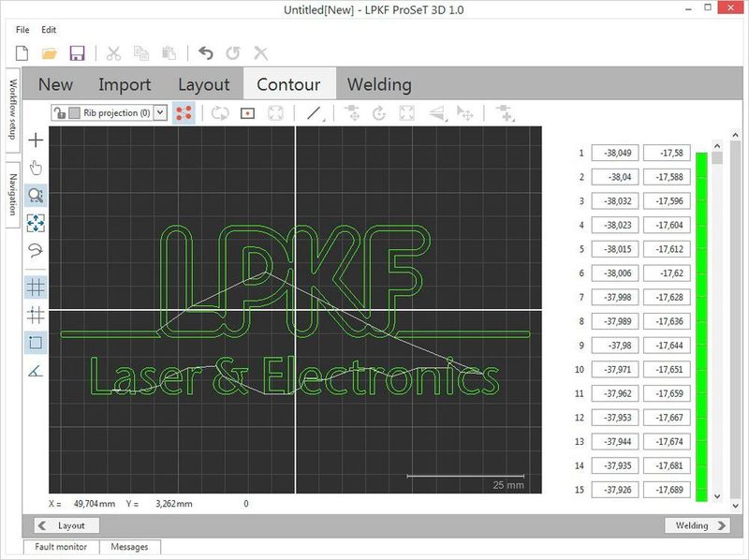Expand the Workflow setup side panel
Screen dimensions: 749x560
click(x=12, y=110)
